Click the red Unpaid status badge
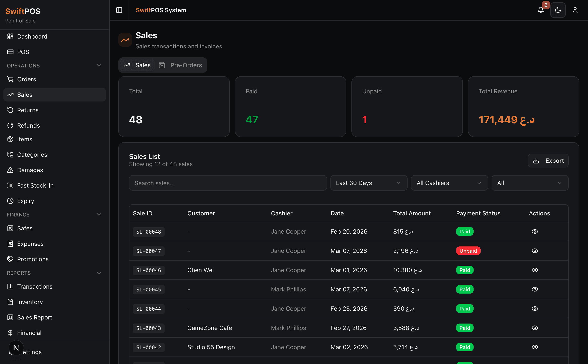 point(468,251)
